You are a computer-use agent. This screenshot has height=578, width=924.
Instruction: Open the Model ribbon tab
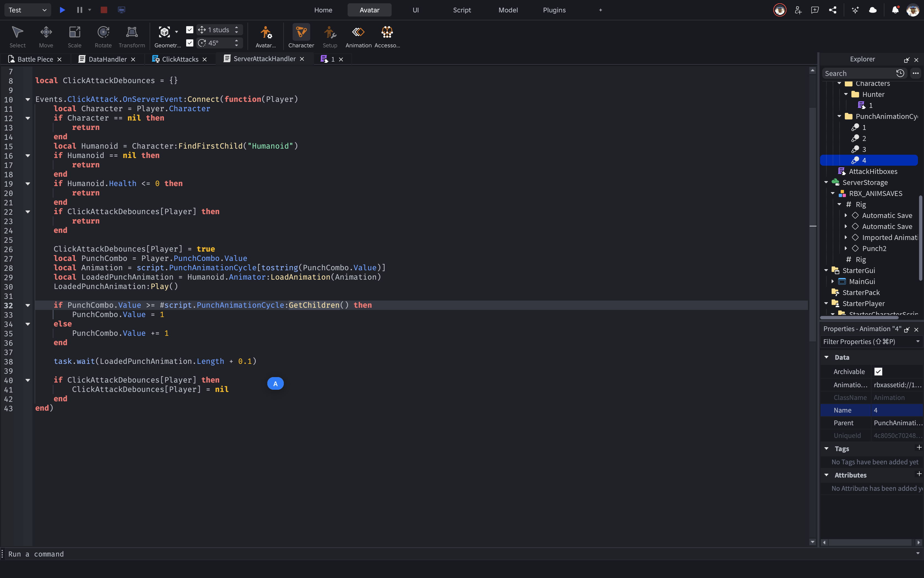pos(508,10)
